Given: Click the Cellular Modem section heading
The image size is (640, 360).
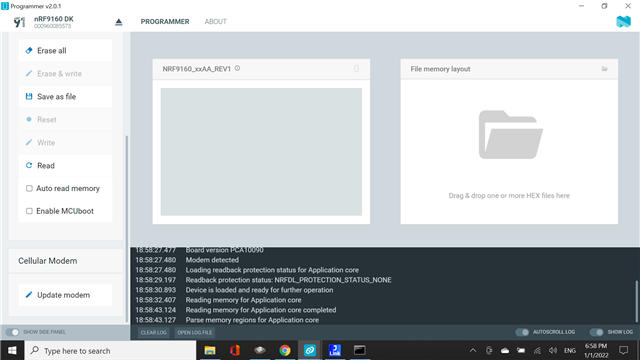Looking at the screenshot, I should click(47, 260).
